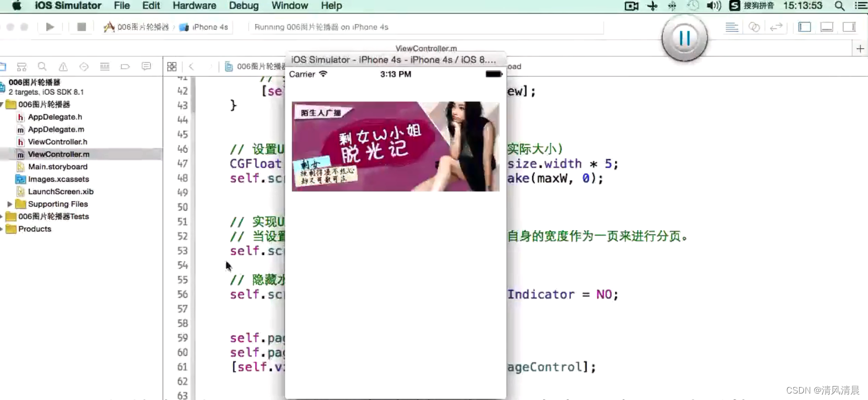Open Main.storyboard file
The image size is (868, 400).
(58, 167)
